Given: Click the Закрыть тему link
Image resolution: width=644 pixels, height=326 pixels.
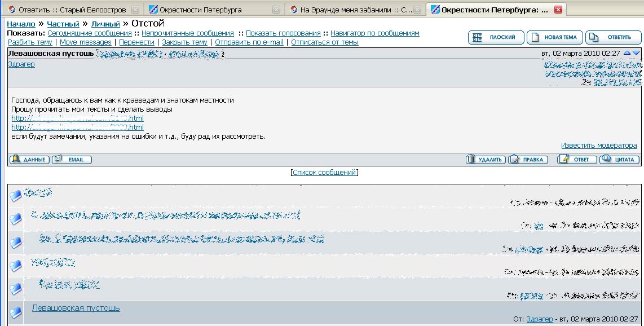Looking at the screenshot, I should pyautogui.click(x=184, y=42).
